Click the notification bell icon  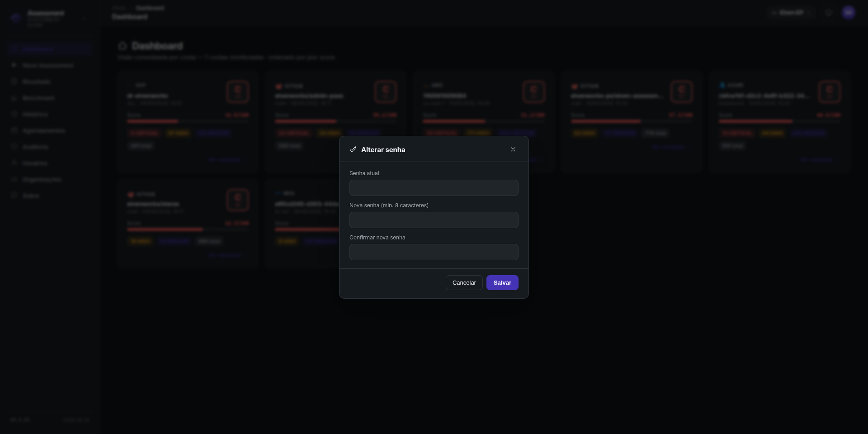coord(828,13)
